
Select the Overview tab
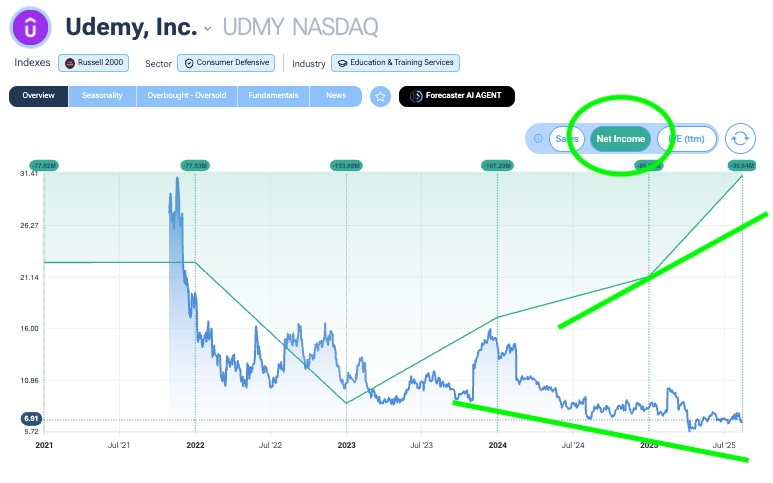38,96
